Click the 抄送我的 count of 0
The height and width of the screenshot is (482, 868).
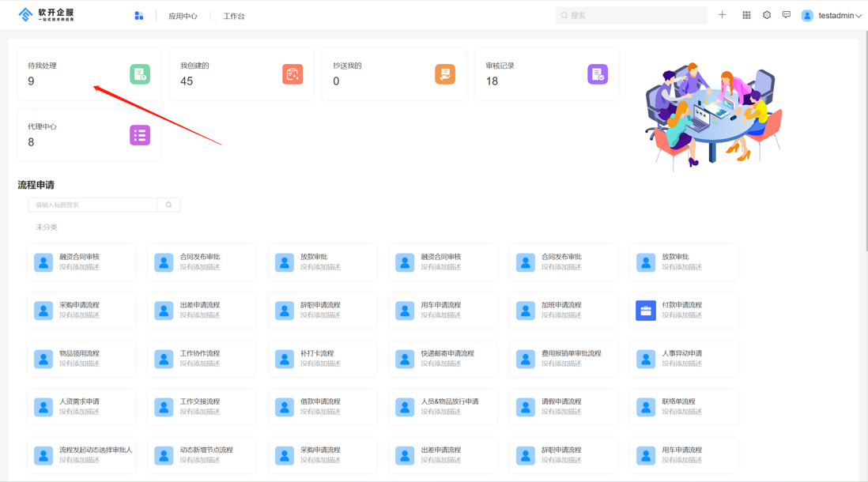tap(336, 81)
